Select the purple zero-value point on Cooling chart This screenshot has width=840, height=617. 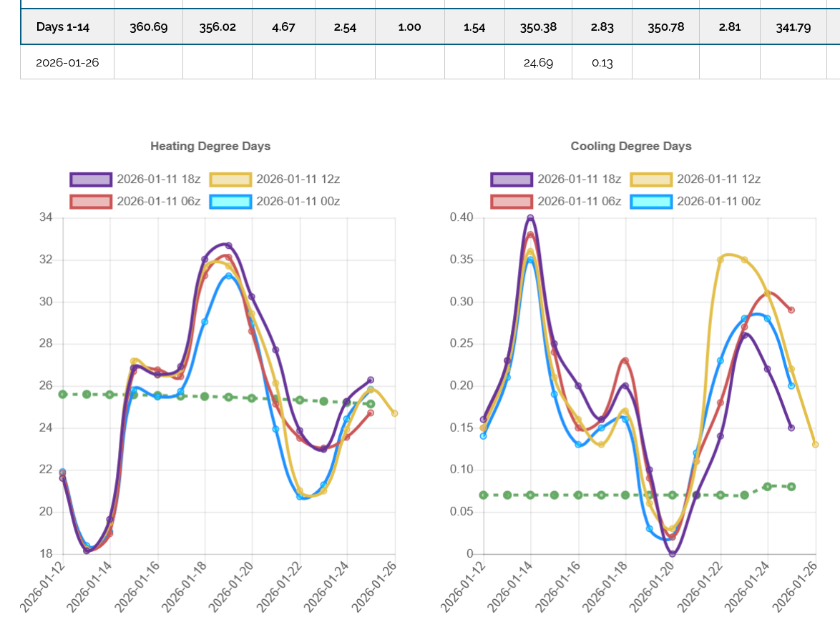tap(673, 553)
